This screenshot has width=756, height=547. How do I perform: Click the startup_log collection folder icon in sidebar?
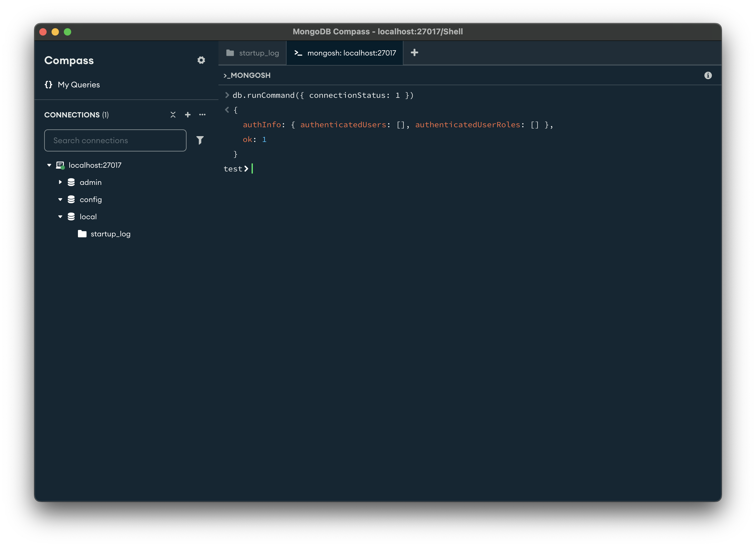82,234
